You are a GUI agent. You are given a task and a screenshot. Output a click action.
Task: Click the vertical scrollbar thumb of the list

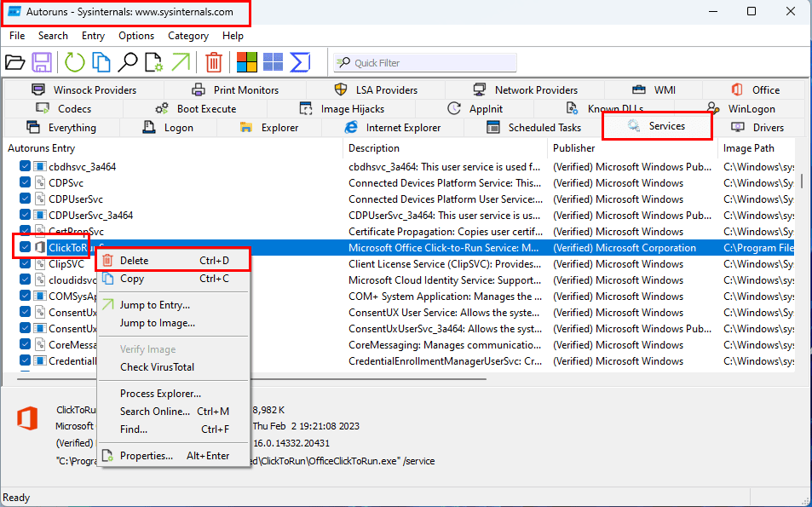(802, 181)
